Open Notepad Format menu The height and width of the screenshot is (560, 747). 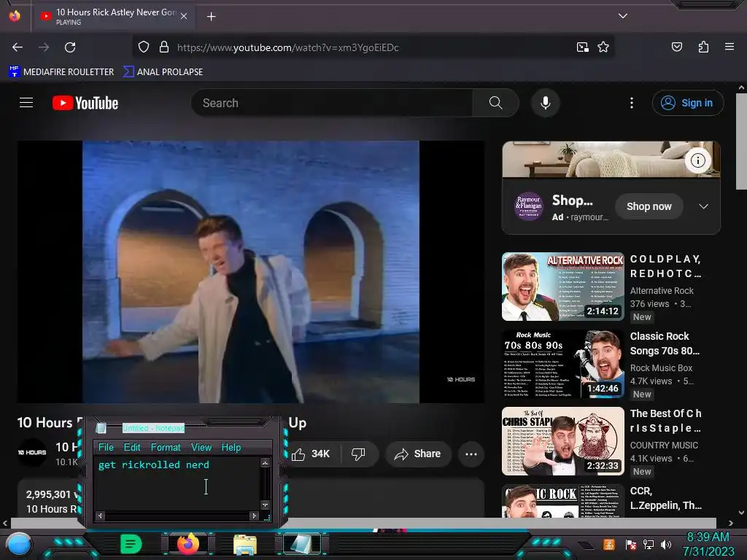point(166,448)
